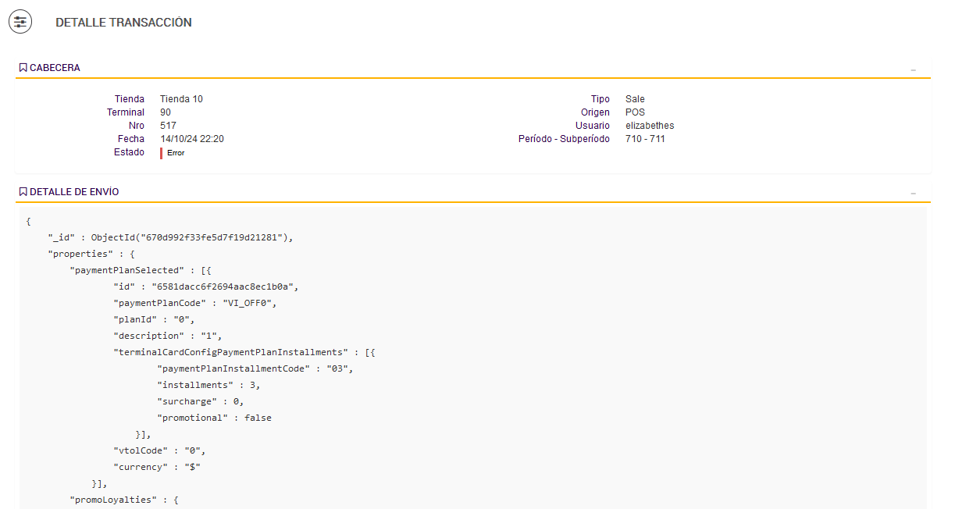Collapse the DETALLE DE ENVÍO panel
This screenshot has width=980, height=509.
click(x=913, y=193)
